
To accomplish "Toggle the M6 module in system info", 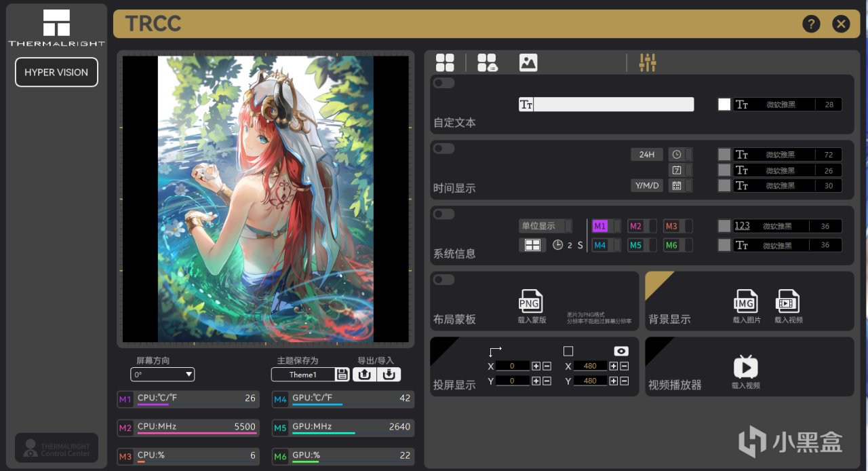I will click(x=678, y=245).
